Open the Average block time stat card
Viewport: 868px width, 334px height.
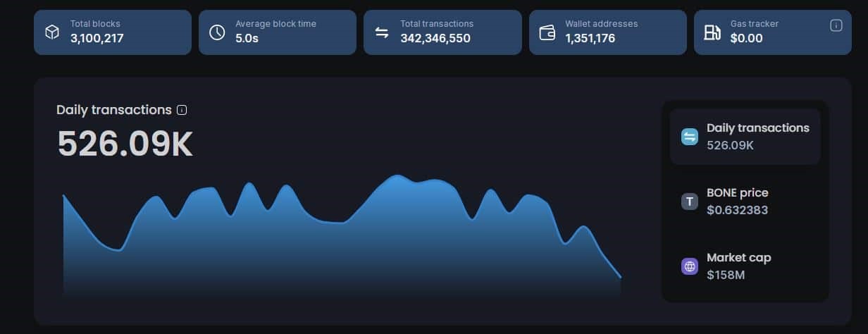pyautogui.click(x=278, y=32)
